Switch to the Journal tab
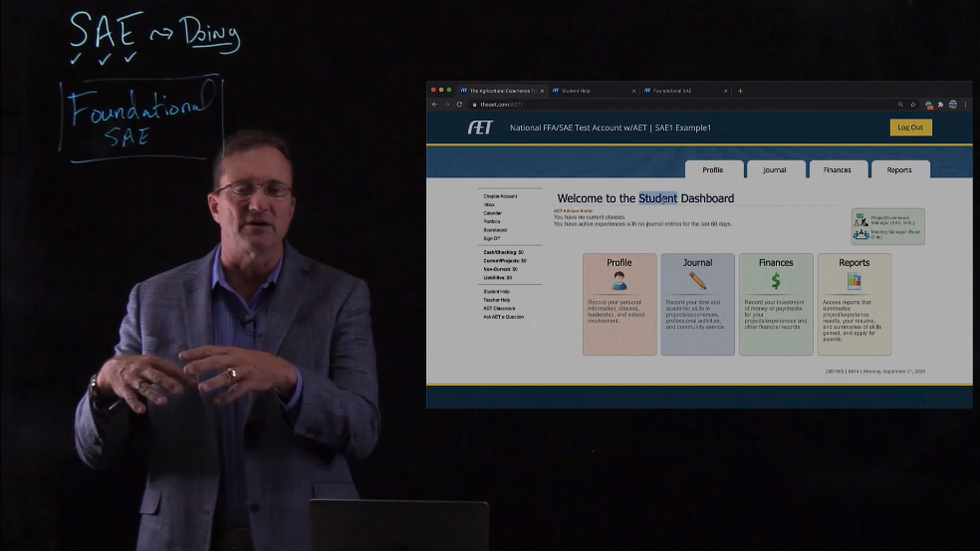Image resolution: width=980 pixels, height=551 pixels. tap(775, 170)
